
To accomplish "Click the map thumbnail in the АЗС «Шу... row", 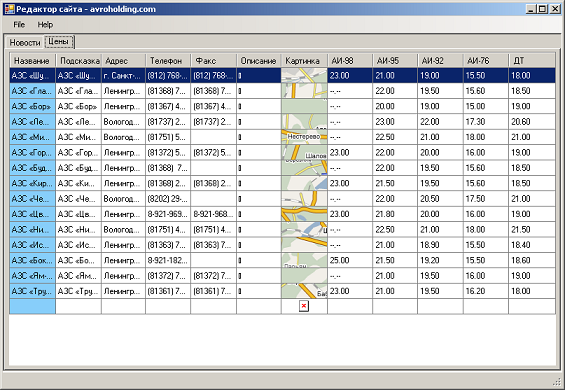I will (304, 75).
